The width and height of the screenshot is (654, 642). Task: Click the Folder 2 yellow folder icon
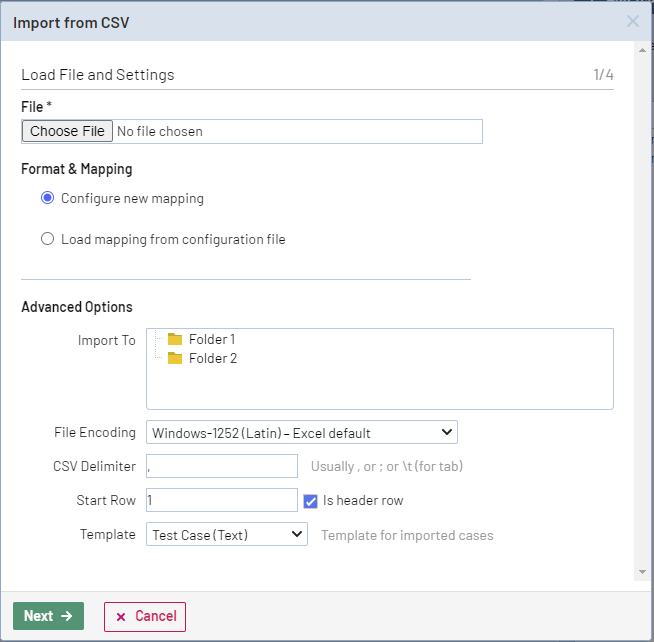coord(175,358)
